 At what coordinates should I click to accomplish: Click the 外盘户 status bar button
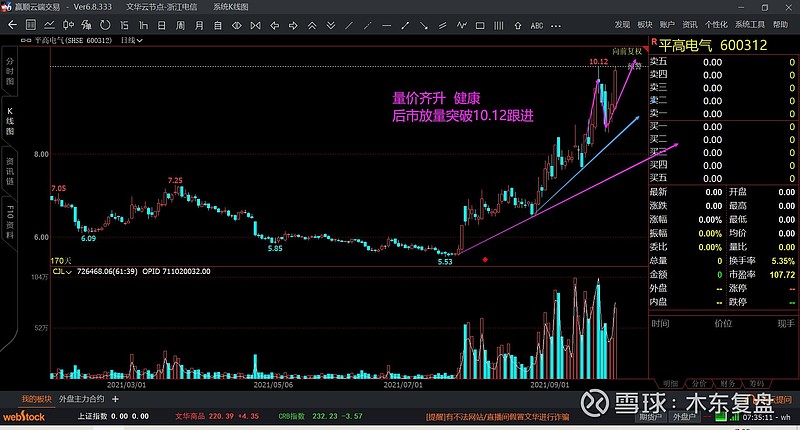coord(684,417)
